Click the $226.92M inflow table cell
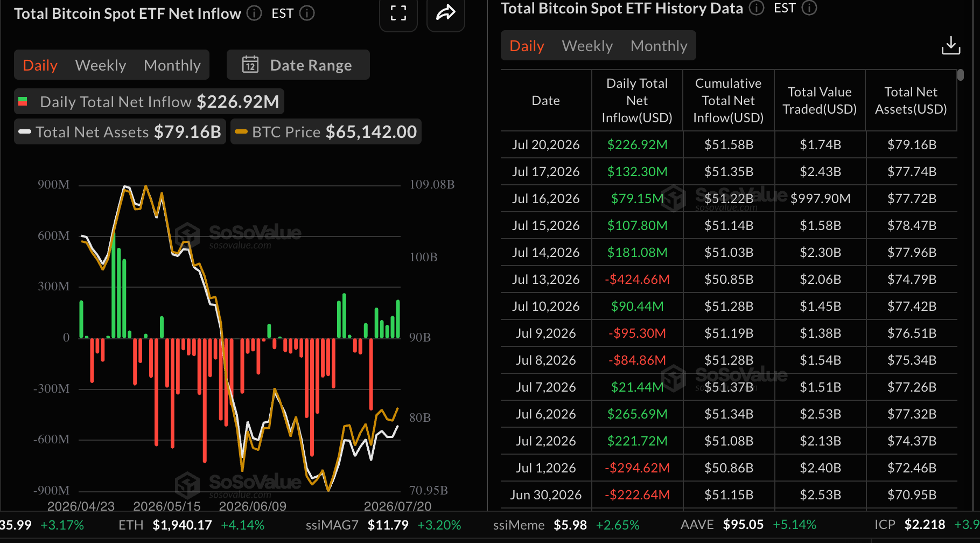 click(638, 145)
